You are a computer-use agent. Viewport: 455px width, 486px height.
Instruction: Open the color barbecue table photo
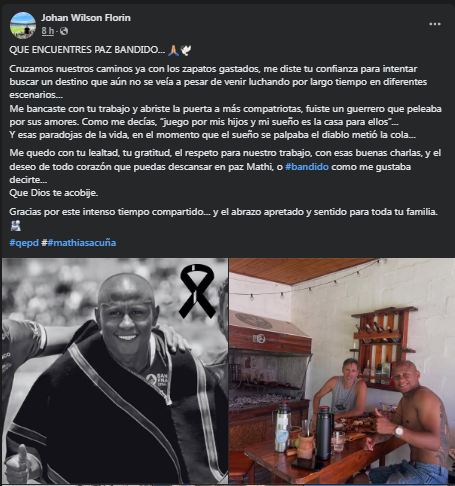342,371
